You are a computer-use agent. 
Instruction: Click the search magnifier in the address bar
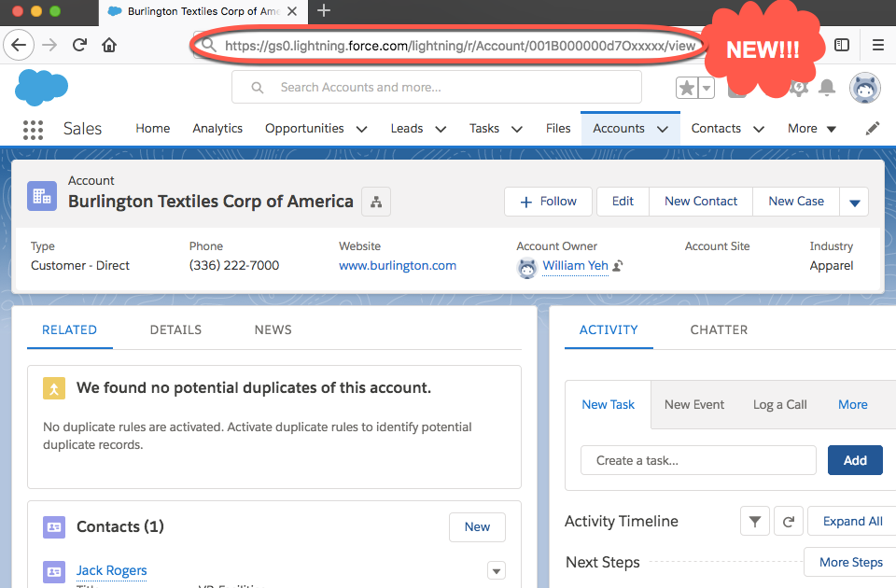[x=208, y=45]
